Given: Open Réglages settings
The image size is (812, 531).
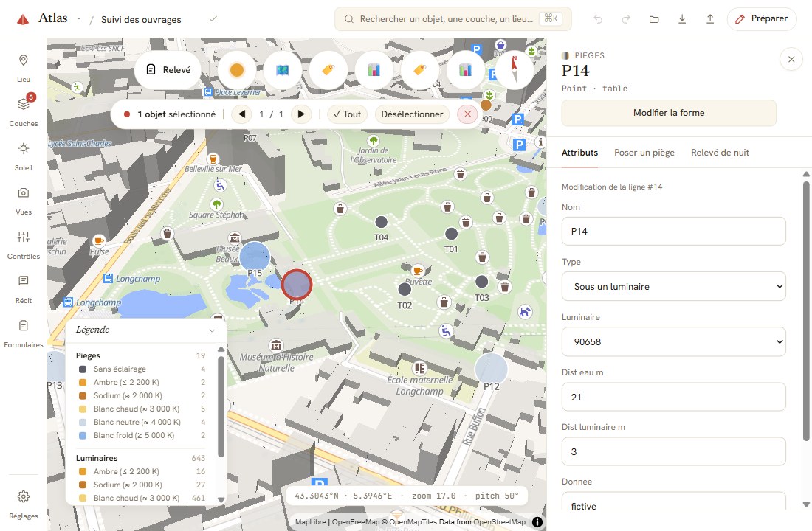Looking at the screenshot, I should (24, 504).
